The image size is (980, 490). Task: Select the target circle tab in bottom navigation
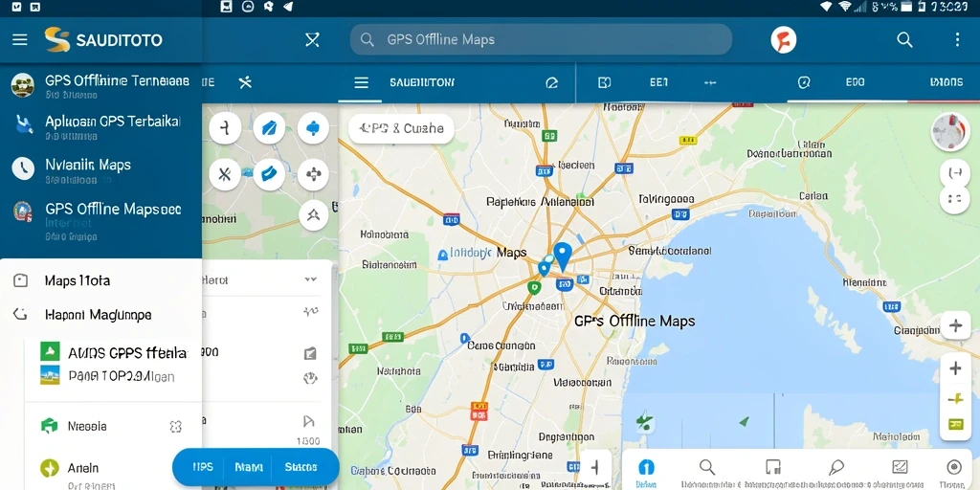point(954,472)
